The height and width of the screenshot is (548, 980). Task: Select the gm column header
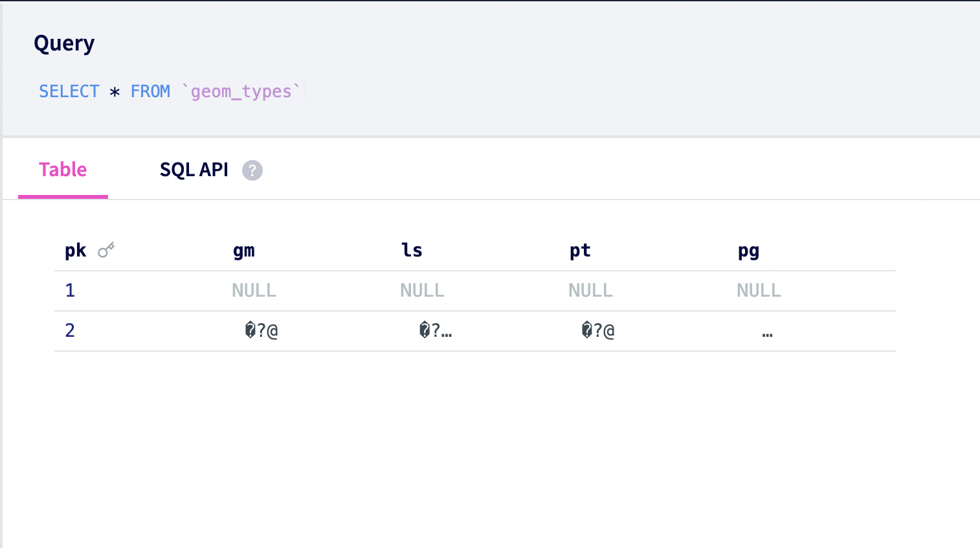coord(244,251)
